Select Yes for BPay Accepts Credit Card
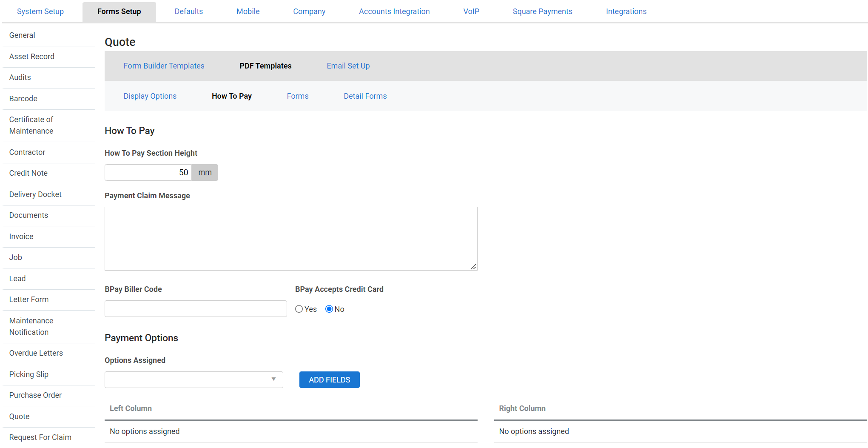 pyautogui.click(x=299, y=309)
